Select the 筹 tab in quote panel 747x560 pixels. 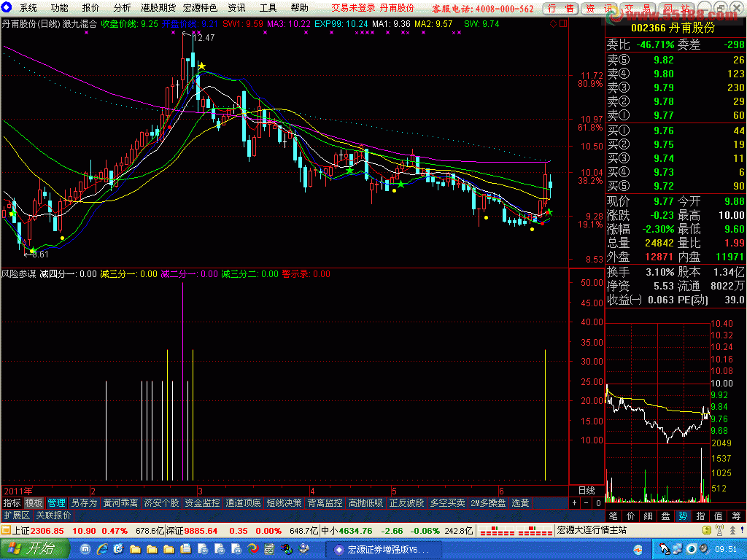coord(737,516)
